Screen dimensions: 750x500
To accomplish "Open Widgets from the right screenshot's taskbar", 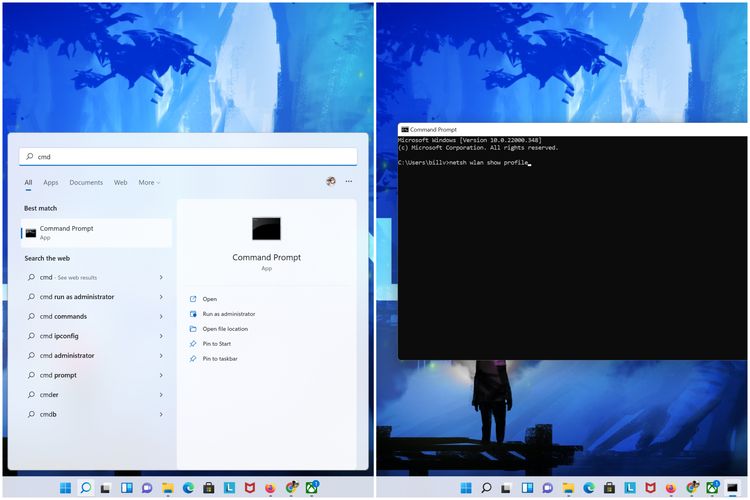I will 527,488.
